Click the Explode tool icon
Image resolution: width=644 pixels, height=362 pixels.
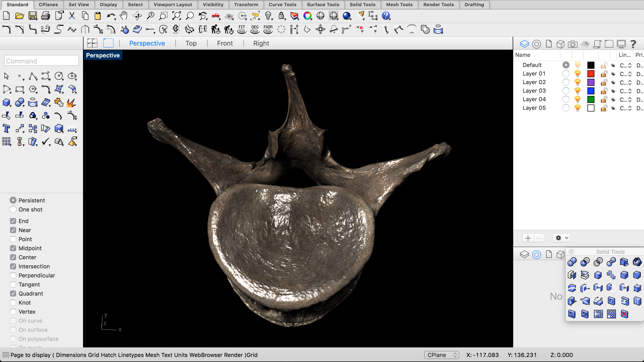point(72,102)
